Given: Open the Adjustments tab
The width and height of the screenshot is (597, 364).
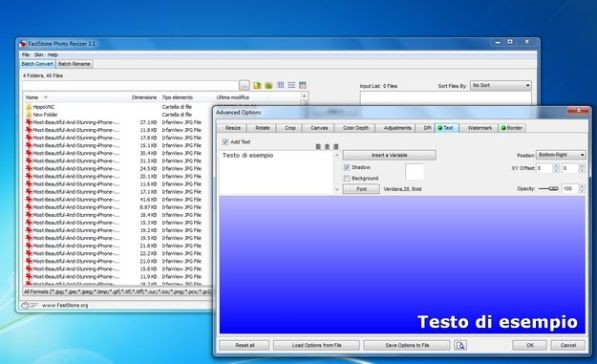Looking at the screenshot, I should tap(397, 128).
